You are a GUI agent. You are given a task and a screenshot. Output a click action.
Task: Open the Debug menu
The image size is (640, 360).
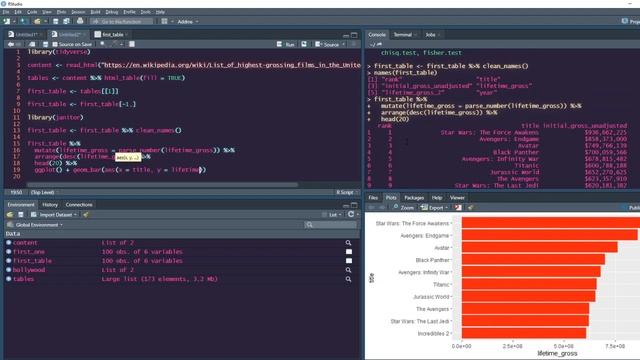point(111,12)
